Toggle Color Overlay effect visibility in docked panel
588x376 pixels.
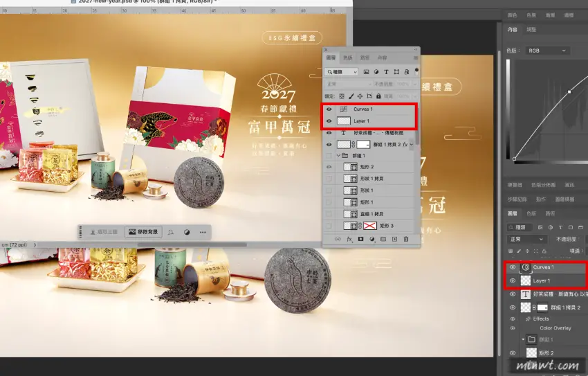(x=513, y=328)
